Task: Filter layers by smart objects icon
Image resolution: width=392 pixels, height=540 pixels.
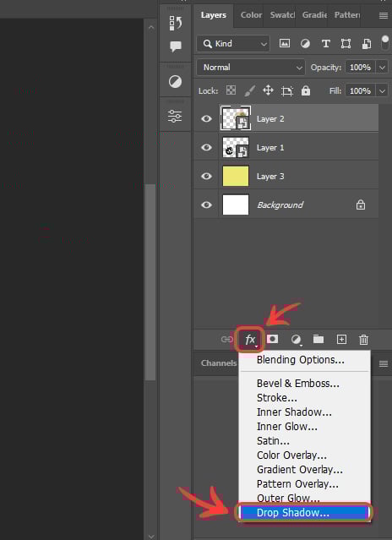Action: pos(367,44)
